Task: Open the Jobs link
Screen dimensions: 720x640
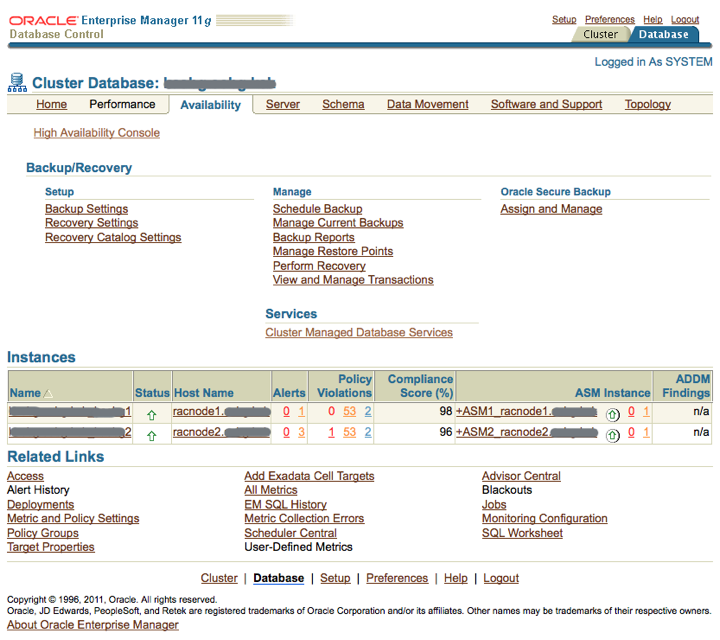Action: 494,505
